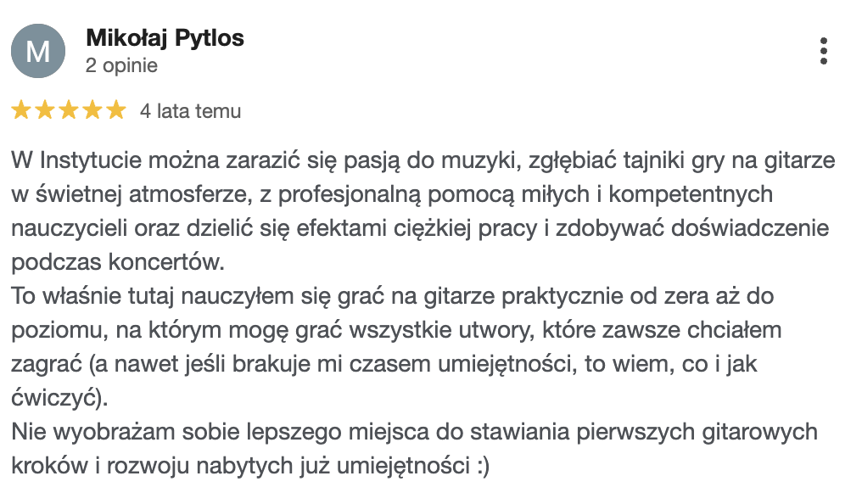Screen dimensions: 862x504
Task: Click the '2 opinie' review count
Action: (x=121, y=65)
